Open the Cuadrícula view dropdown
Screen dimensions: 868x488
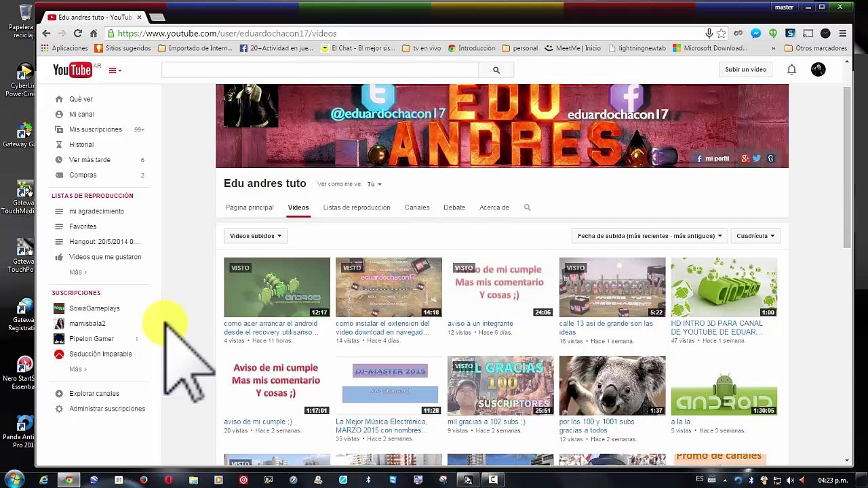tap(756, 236)
